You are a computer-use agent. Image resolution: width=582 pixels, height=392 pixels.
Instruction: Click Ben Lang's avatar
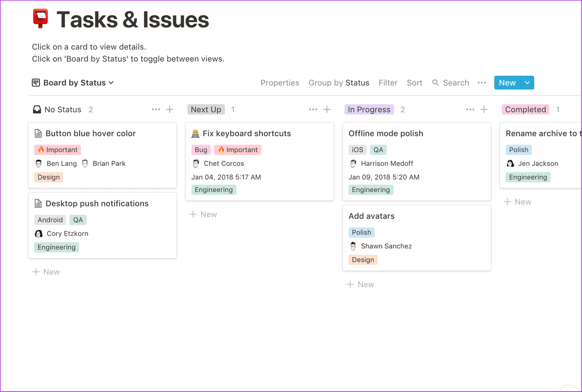pyautogui.click(x=38, y=163)
